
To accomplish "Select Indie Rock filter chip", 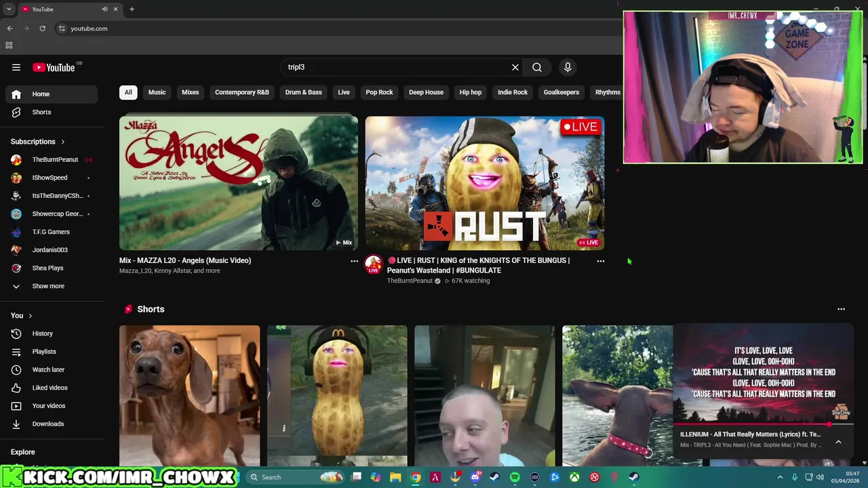I will [x=513, y=92].
